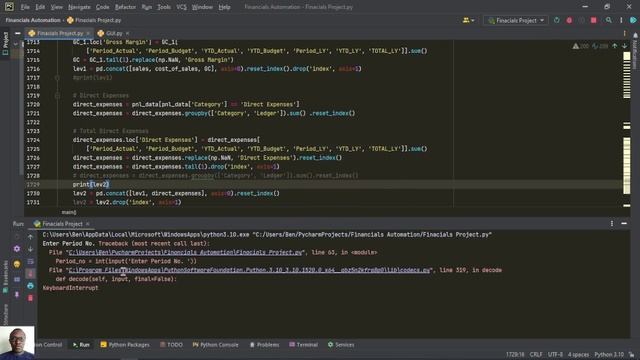This screenshot has width=640, height=360.
Task: Open the IDE settings vertical dots in the top toolbar
Action: (x=621, y=20)
